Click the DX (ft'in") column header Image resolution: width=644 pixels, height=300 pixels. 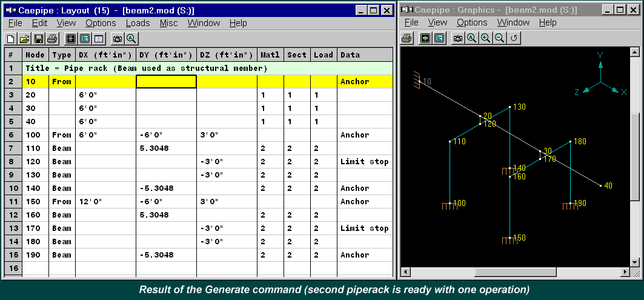pos(105,55)
